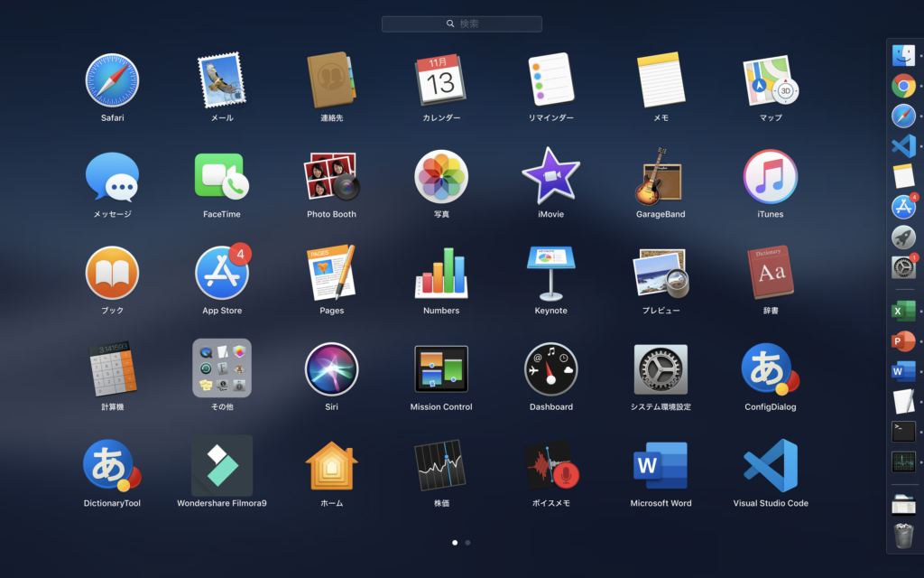Click the 検索 search field
The height and width of the screenshot is (578, 924).
pos(462,24)
